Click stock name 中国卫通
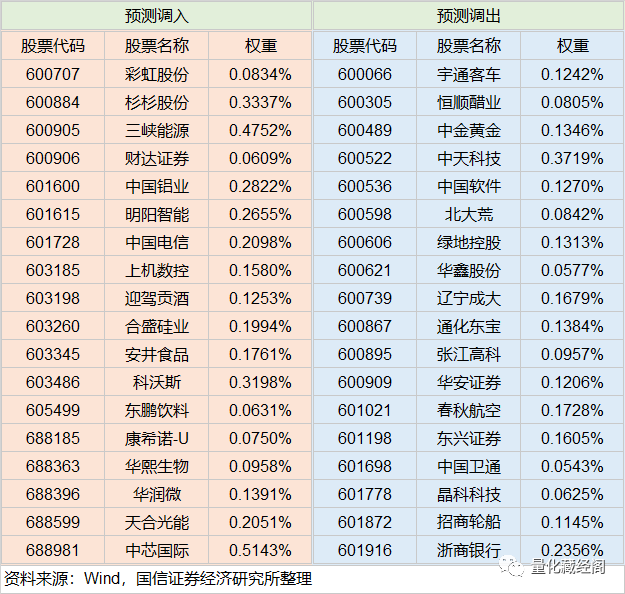Screen dimensions: 625x594 (468, 466)
